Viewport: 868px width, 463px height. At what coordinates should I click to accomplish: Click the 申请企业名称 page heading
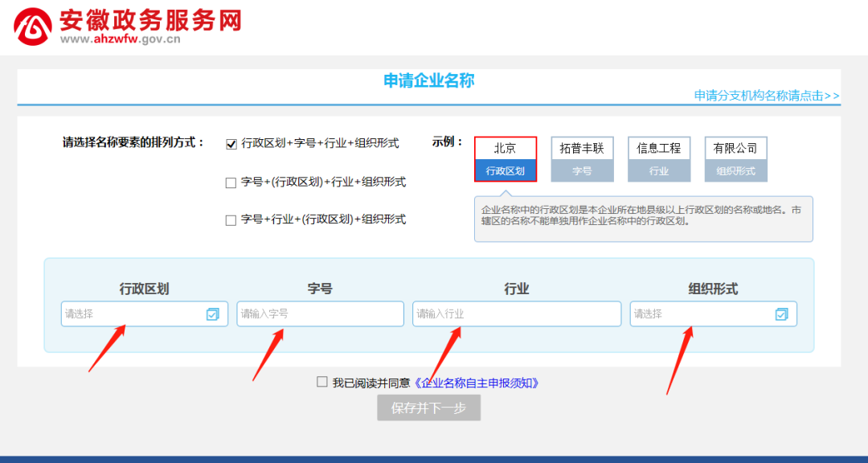(x=428, y=80)
